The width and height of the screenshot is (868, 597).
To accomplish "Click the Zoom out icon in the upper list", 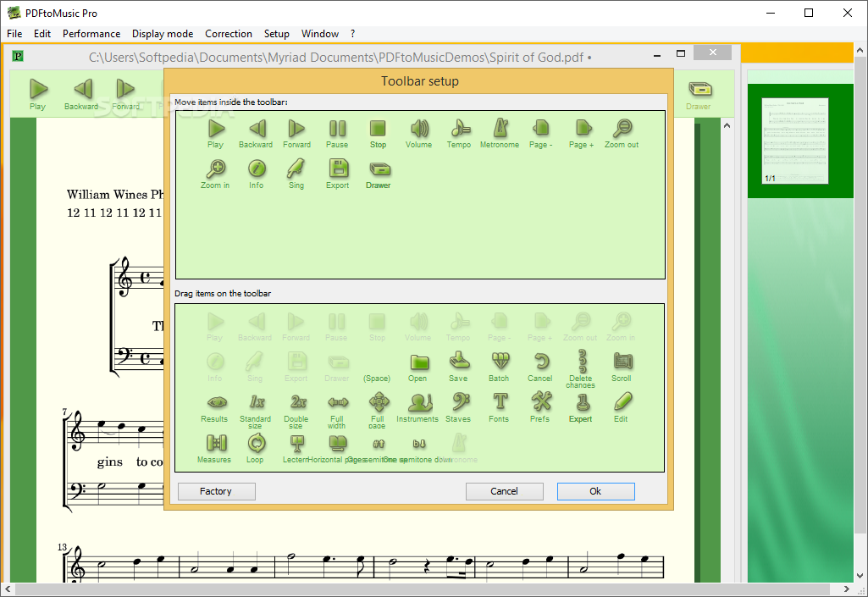I will [622, 129].
